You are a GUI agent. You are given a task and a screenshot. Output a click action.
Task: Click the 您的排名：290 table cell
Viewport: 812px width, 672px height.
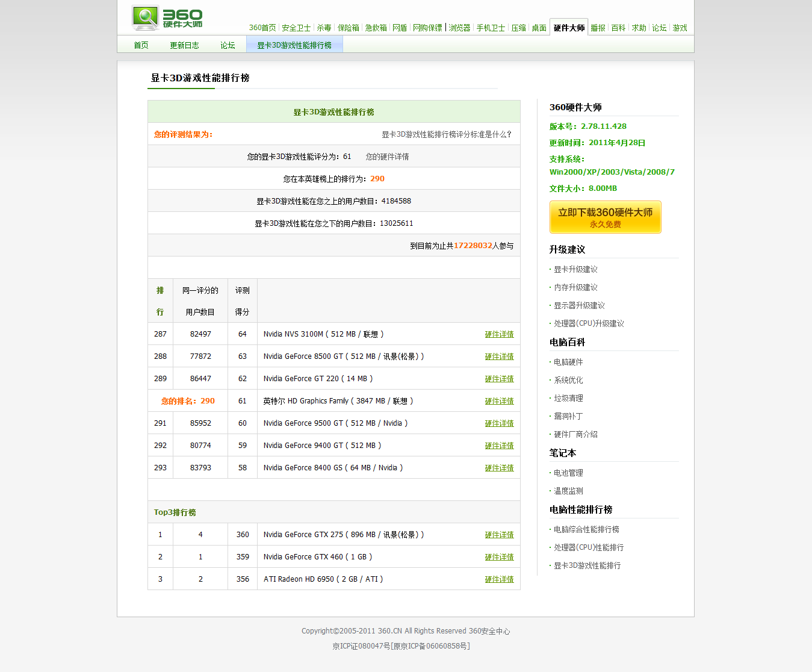pyautogui.click(x=188, y=401)
